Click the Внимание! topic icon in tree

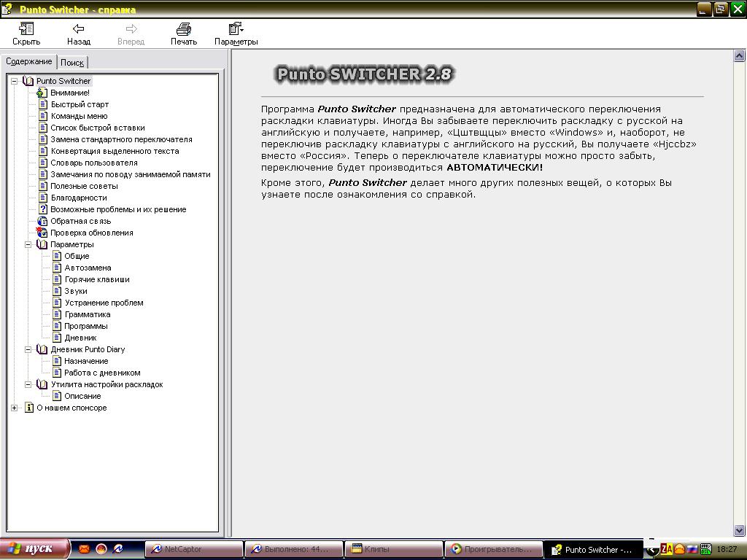tap(42, 93)
